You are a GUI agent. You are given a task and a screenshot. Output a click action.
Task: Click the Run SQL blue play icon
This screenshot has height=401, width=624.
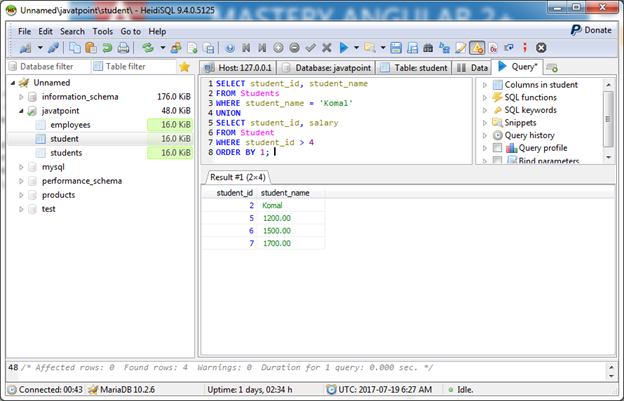pos(344,48)
